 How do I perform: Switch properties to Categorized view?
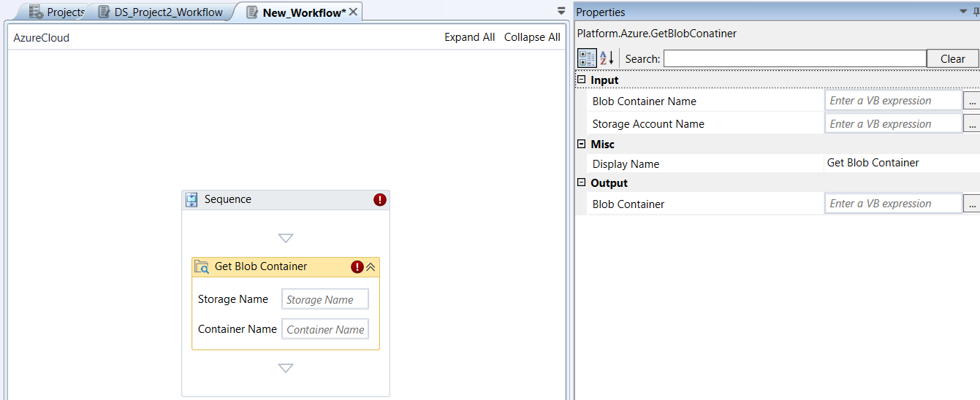click(x=587, y=58)
